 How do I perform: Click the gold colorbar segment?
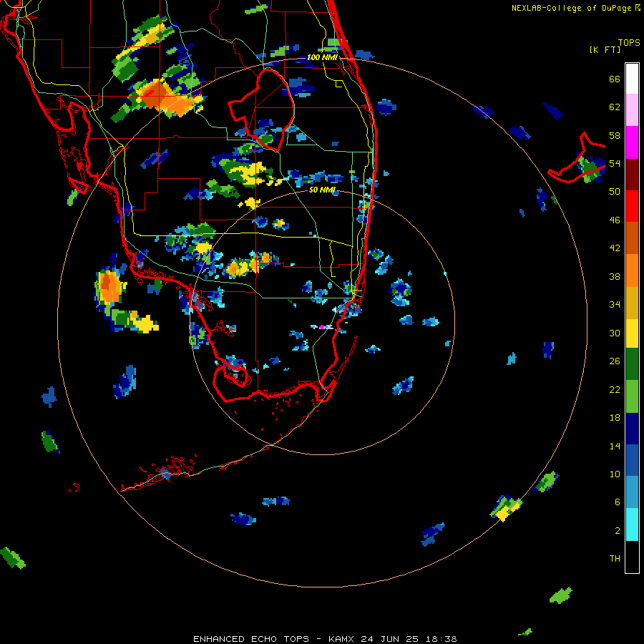tap(632, 302)
